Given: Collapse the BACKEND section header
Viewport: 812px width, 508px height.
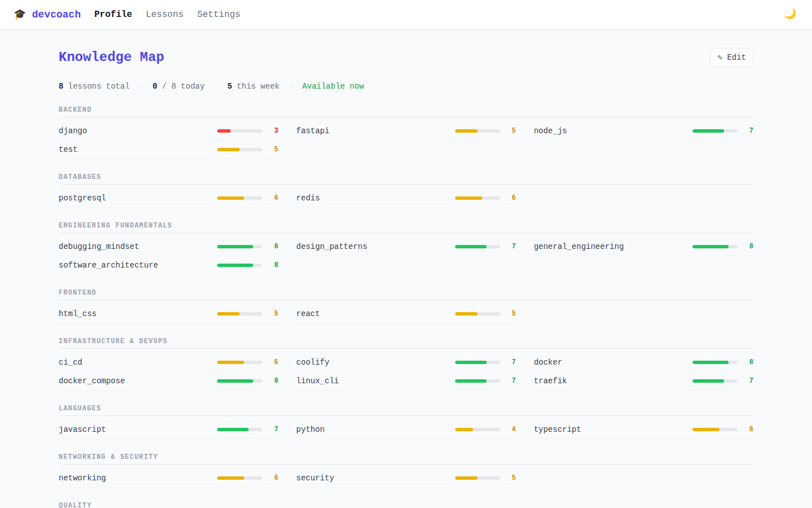Looking at the screenshot, I should pos(75,109).
